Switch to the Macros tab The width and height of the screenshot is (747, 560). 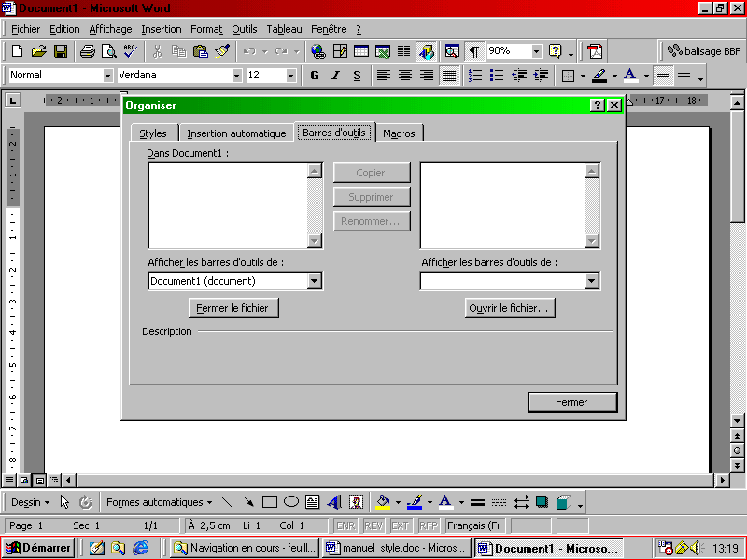click(400, 133)
